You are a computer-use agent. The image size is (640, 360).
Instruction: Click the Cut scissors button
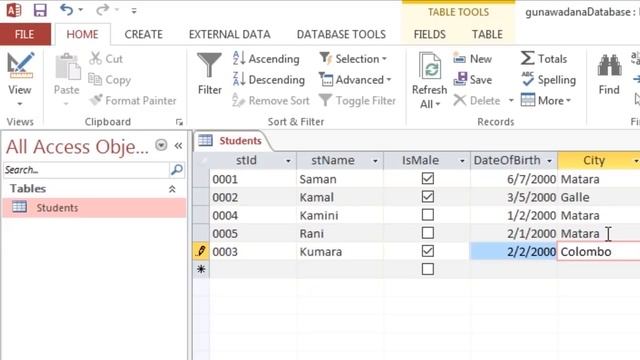pos(106,59)
